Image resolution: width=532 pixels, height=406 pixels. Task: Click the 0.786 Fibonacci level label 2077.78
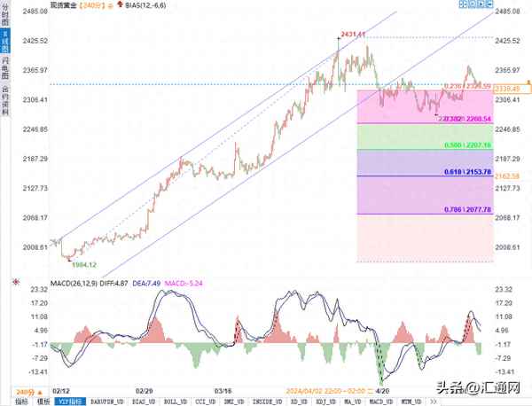click(x=467, y=209)
